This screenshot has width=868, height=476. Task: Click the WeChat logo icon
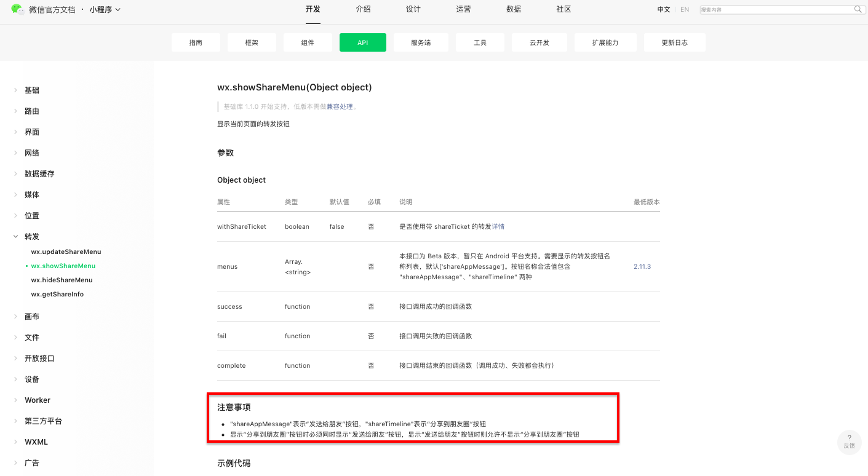point(18,9)
